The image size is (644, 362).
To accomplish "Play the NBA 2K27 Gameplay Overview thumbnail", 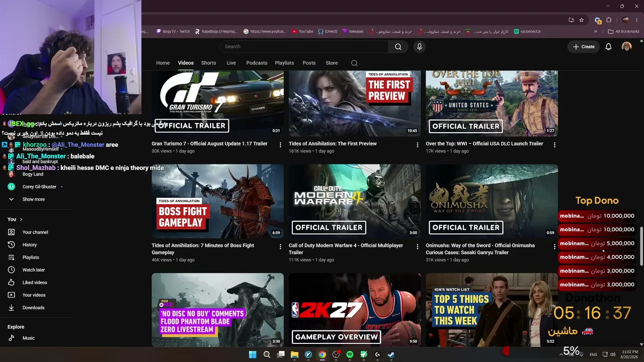I will click(x=355, y=310).
